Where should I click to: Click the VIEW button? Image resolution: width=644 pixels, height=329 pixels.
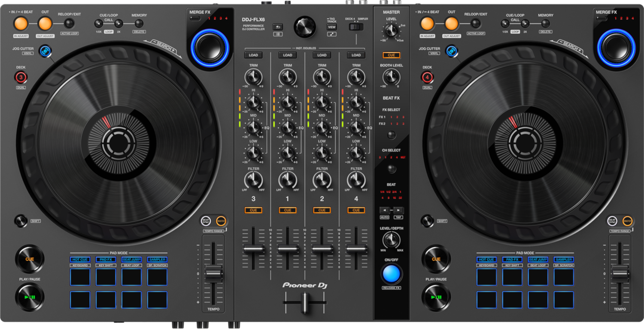coord(332,27)
